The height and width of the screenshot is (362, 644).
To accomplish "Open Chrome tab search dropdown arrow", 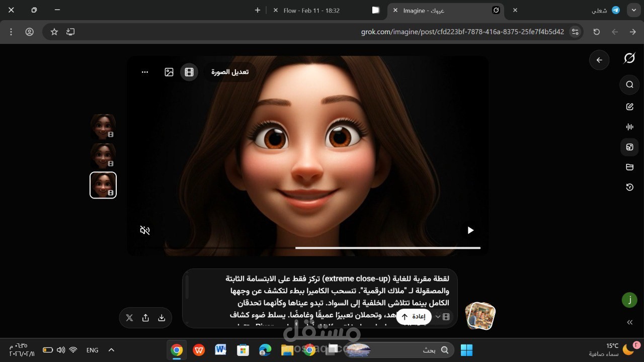I will click(x=633, y=10).
